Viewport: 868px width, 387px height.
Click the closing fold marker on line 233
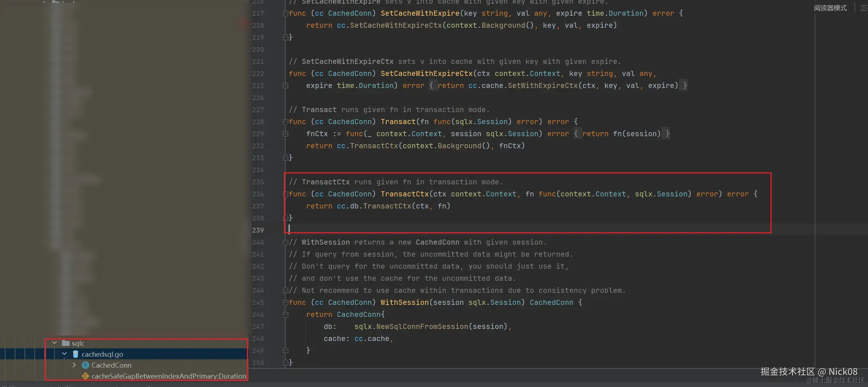coord(285,158)
